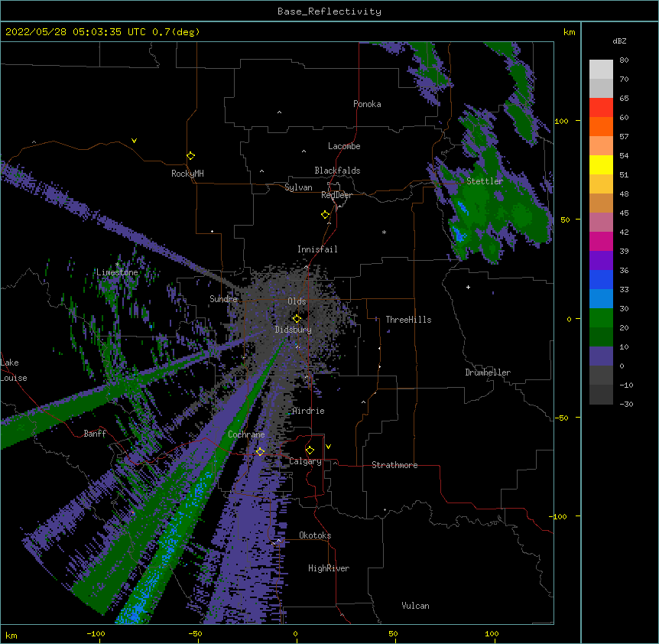The width and height of the screenshot is (659, 644).
Task: Click the purple 39 dBZ legend swatch
Action: (601, 261)
